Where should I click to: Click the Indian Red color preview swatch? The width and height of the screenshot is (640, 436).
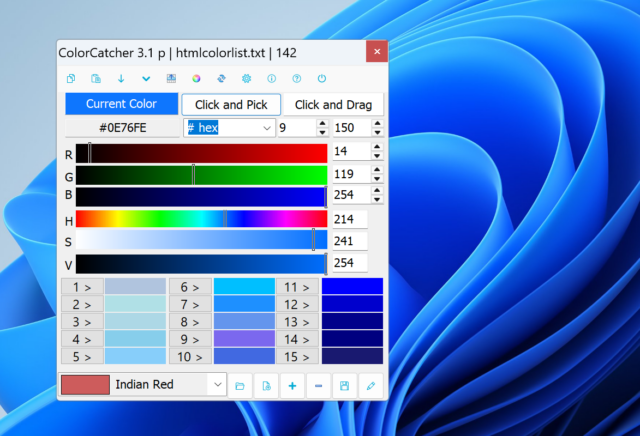pyautogui.click(x=85, y=385)
